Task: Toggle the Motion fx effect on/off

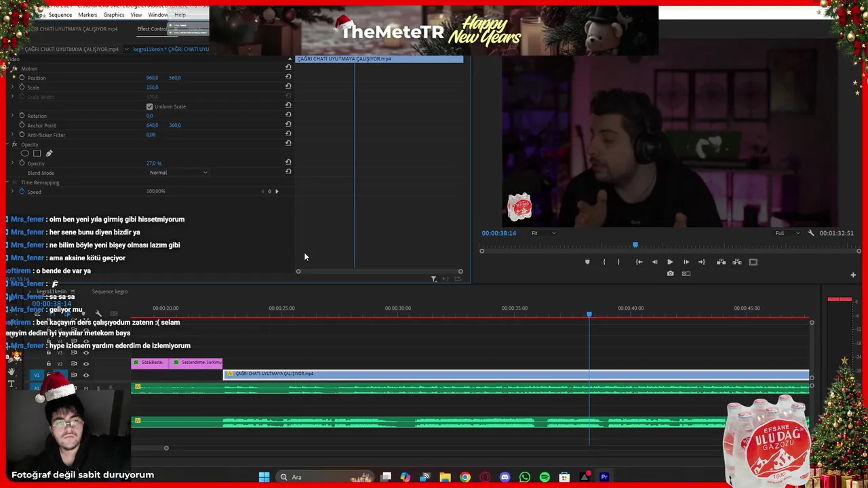Action: coord(14,68)
